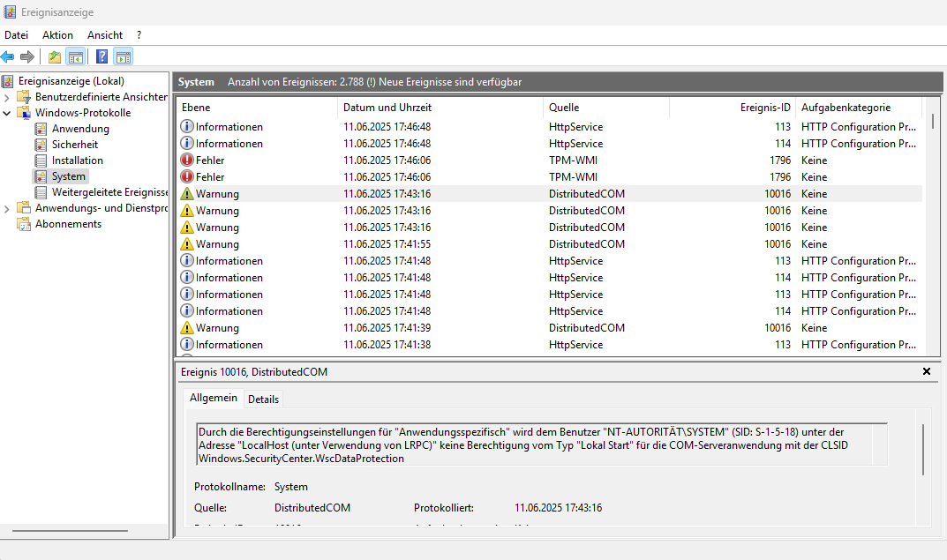
Task: Open the ? help menu
Action: 139,35
